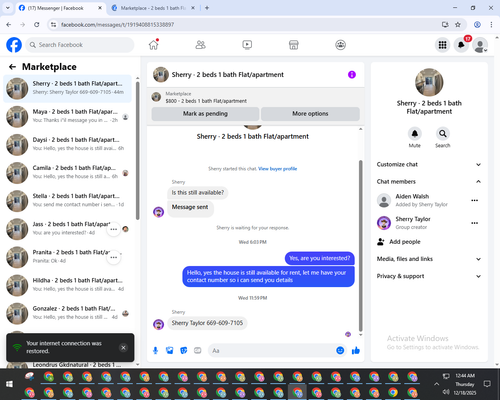Select Hildha conversation in list
The image size is (500, 400).
pyautogui.click(x=68, y=285)
